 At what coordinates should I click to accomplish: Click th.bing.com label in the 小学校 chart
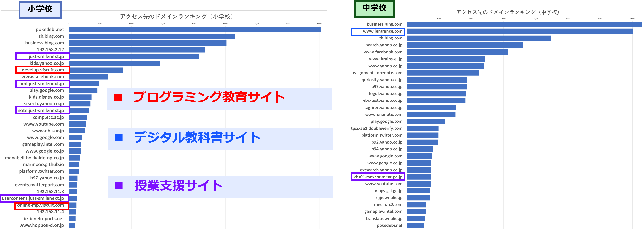[x=51, y=36]
